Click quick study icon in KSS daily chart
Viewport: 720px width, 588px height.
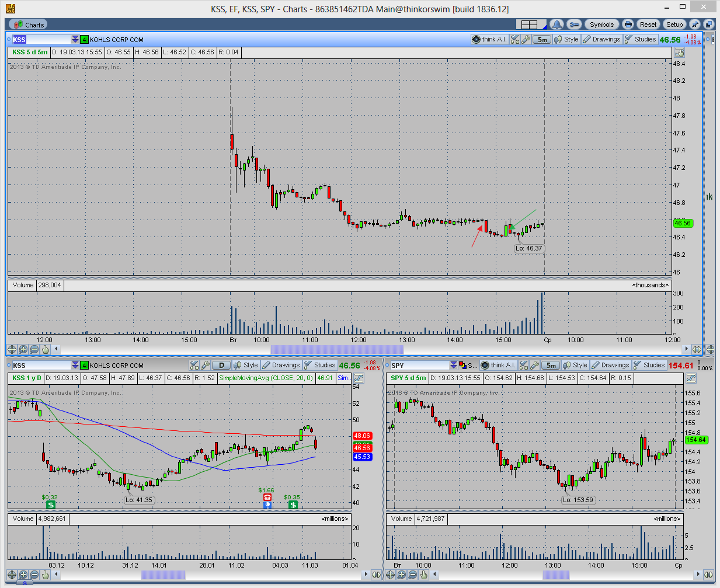194,365
